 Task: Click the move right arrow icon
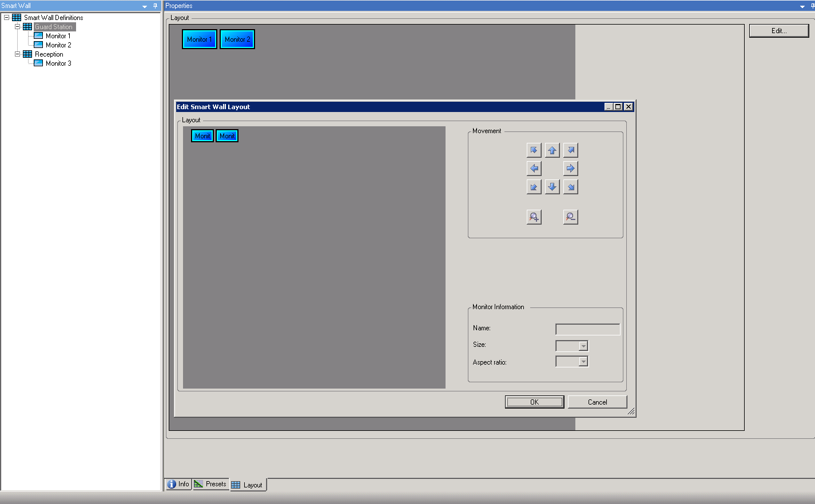570,168
